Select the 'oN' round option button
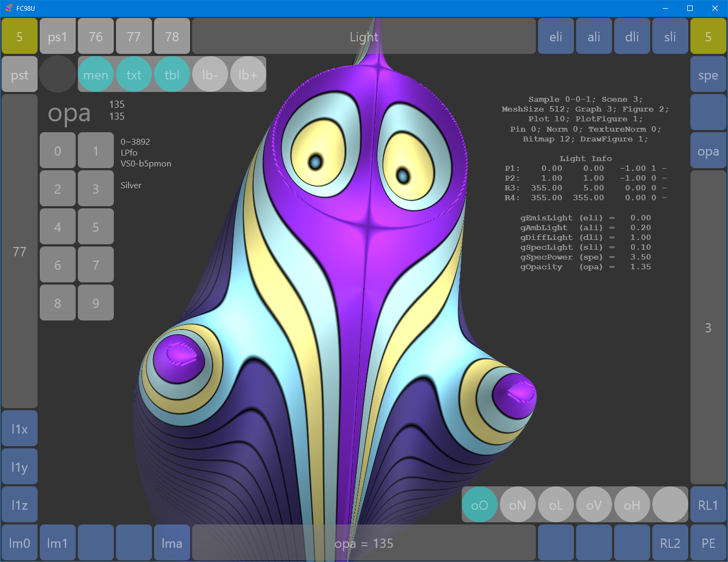Image resolution: width=728 pixels, height=562 pixels. (517, 505)
